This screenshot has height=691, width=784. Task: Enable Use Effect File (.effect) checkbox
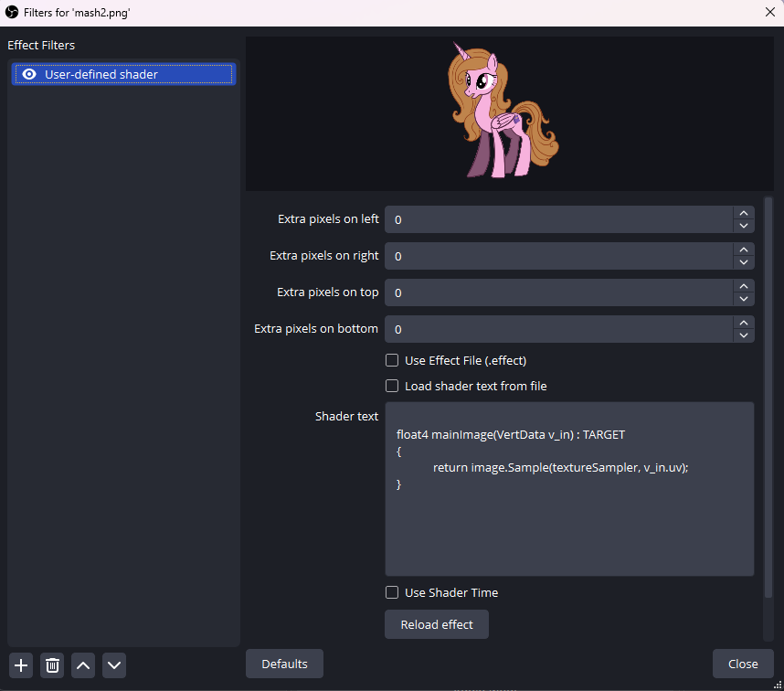[x=392, y=360]
